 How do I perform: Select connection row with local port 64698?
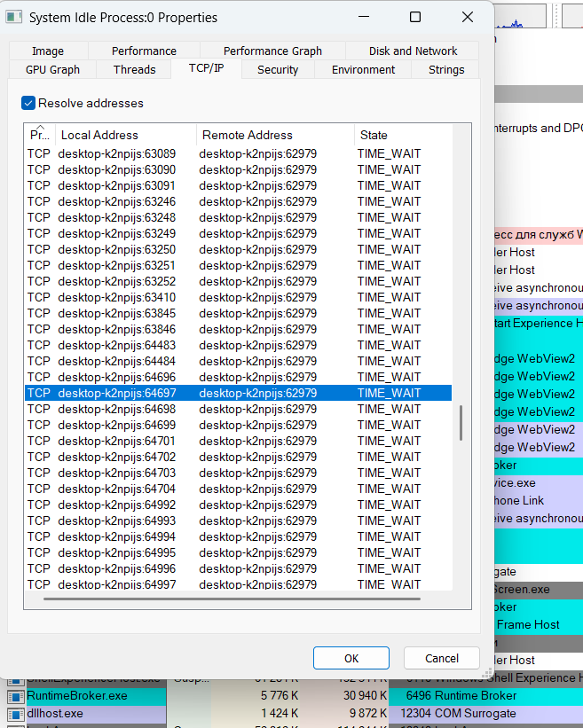239,409
